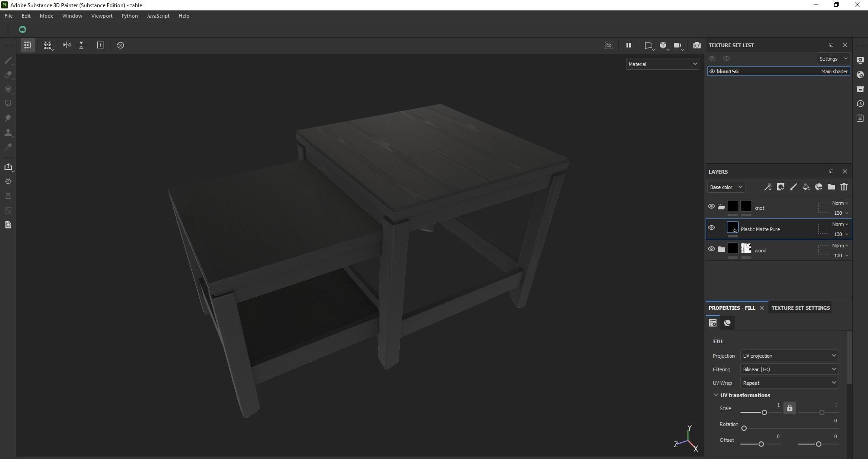Open Display settings on right sidebar

860,60
